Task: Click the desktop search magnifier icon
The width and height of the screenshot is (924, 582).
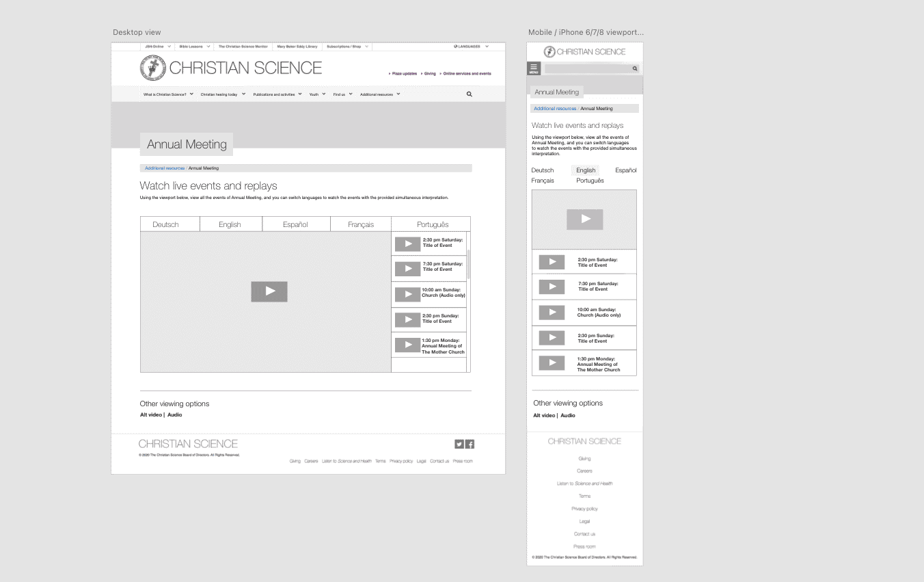Action: click(469, 94)
